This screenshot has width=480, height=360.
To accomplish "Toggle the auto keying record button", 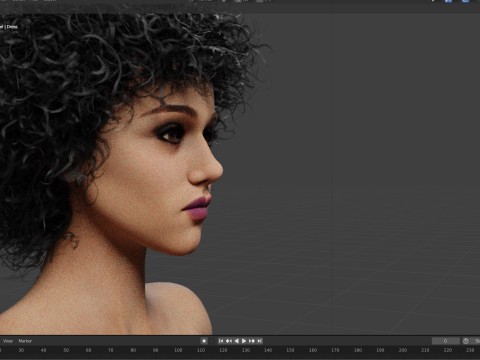I will 204,341.
